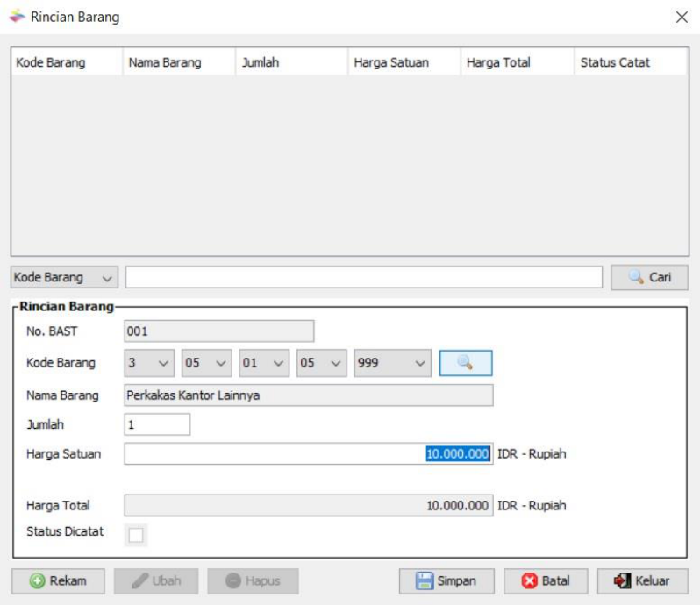Screen dimensions: 700x605
Task: Expand the first Kode Barang dropdown showing 3
Action: point(149,363)
